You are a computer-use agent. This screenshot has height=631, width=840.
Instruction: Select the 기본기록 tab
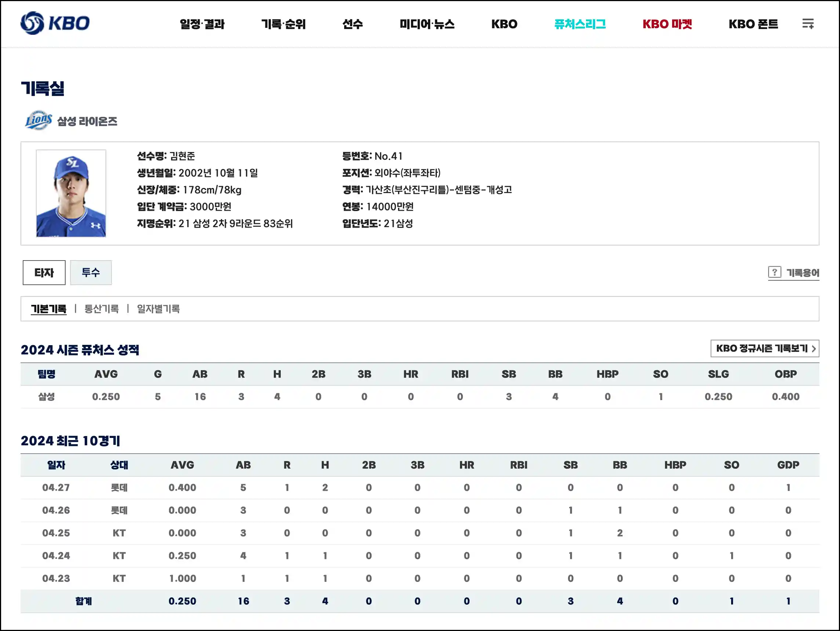pos(48,309)
